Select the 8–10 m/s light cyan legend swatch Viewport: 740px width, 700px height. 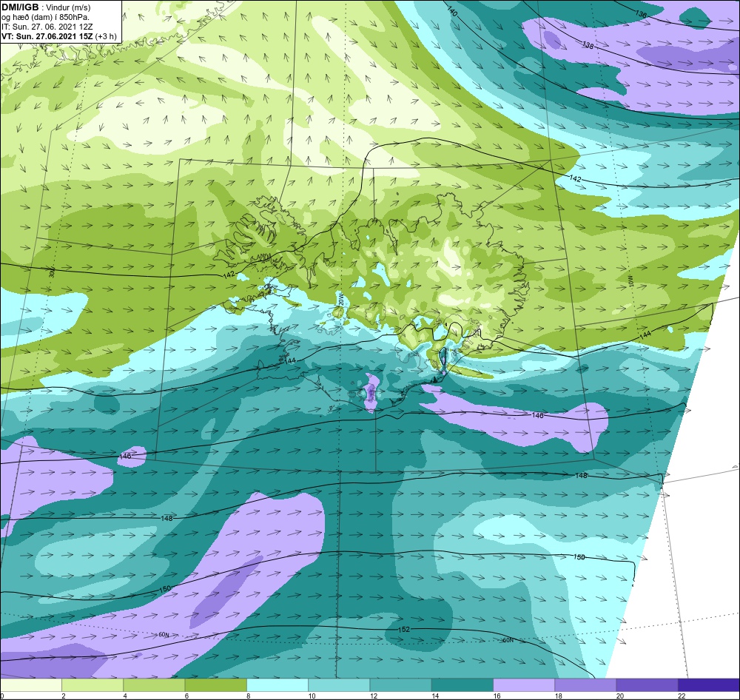coord(277,684)
